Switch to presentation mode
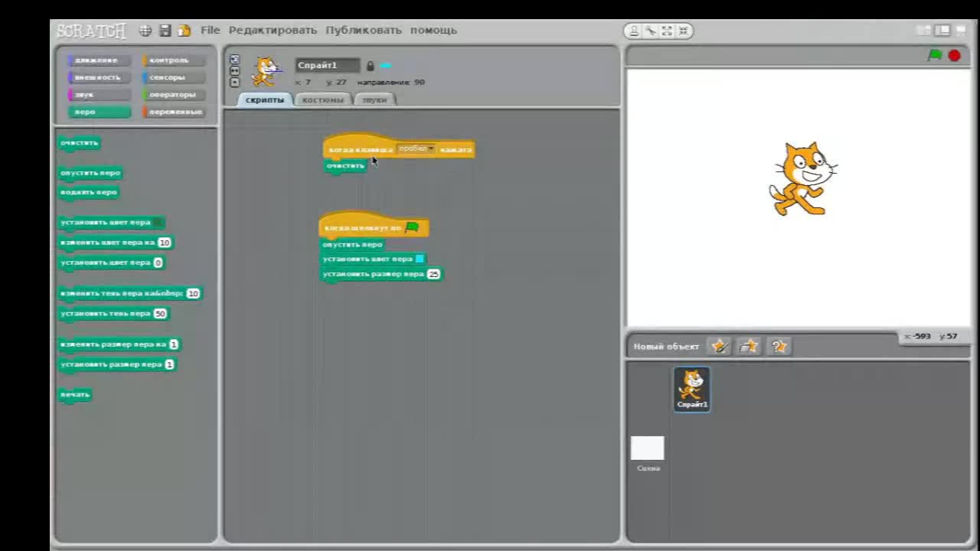980x551 pixels. [x=960, y=31]
